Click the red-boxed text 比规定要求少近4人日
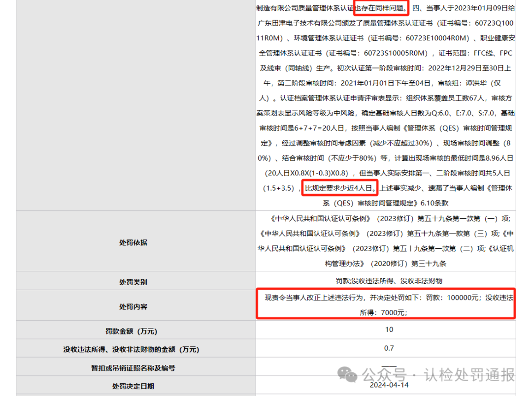The image size is (532, 396). [340, 188]
